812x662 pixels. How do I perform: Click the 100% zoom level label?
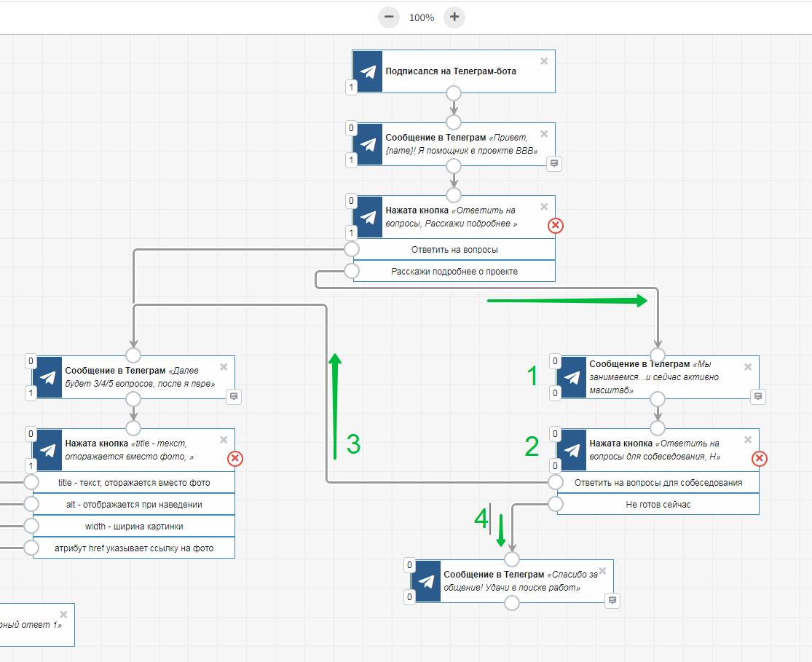pyautogui.click(x=421, y=17)
